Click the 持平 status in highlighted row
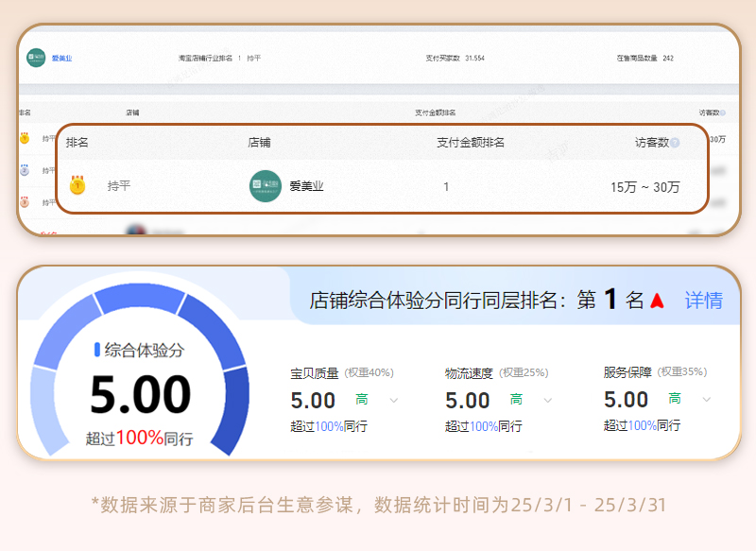 pyautogui.click(x=119, y=185)
